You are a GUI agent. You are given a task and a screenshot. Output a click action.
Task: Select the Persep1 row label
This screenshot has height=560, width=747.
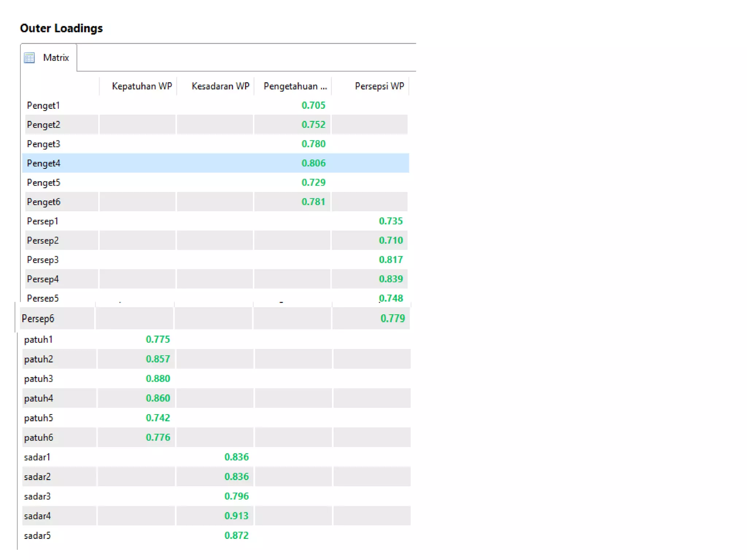42,221
